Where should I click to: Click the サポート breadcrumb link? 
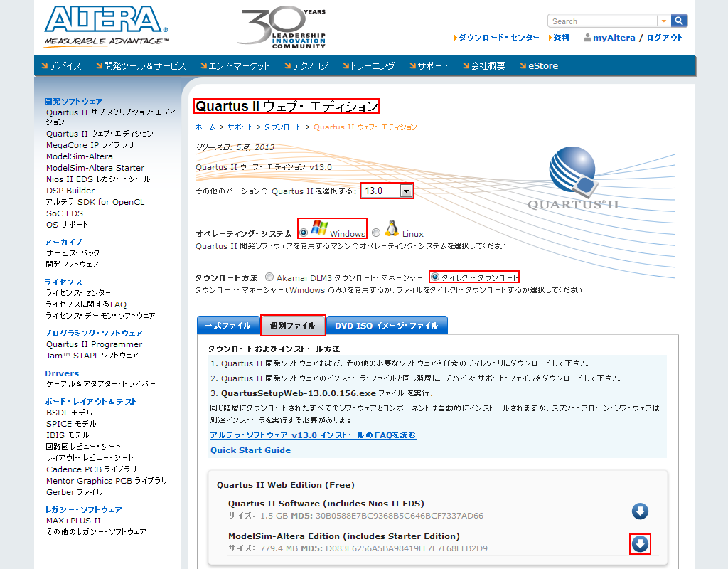tap(240, 127)
